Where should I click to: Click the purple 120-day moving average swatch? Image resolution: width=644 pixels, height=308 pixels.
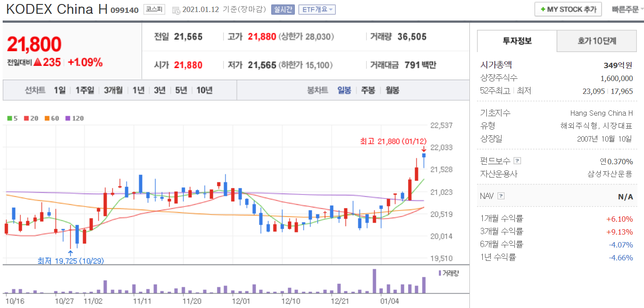68,118
